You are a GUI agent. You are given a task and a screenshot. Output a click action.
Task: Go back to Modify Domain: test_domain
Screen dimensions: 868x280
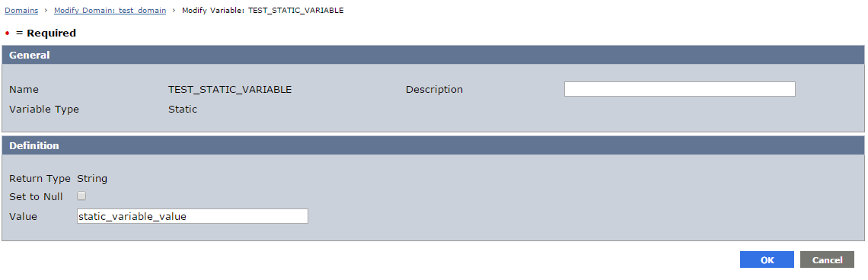coord(110,11)
